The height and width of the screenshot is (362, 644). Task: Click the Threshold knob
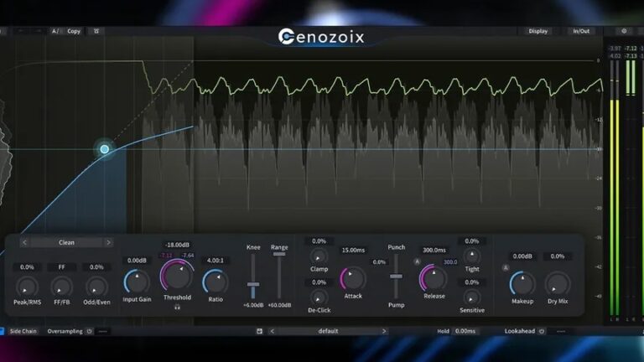pos(177,277)
